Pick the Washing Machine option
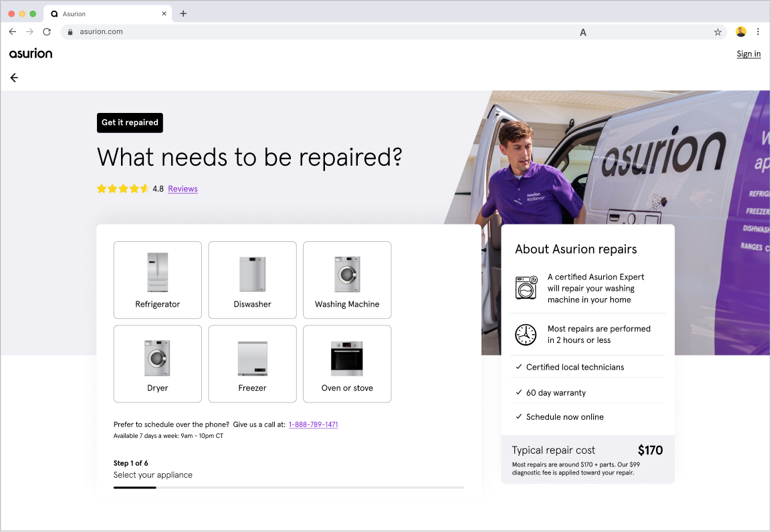 [x=347, y=279]
